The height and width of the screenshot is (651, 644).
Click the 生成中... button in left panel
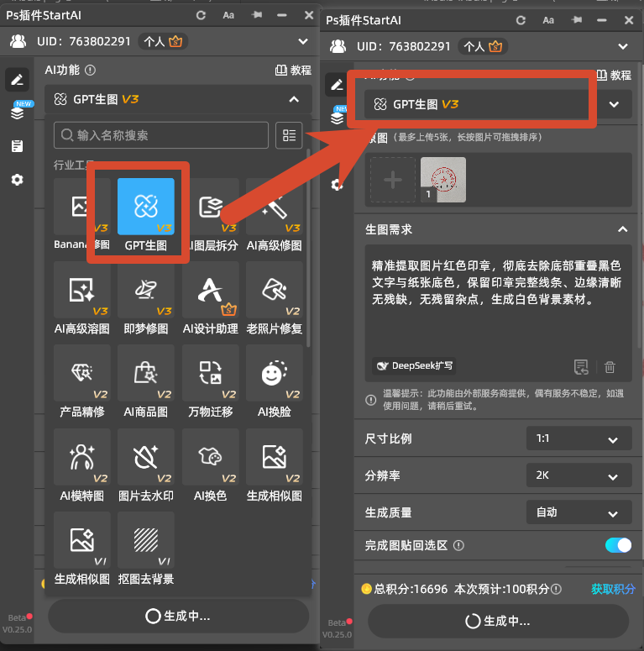[x=179, y=616]
